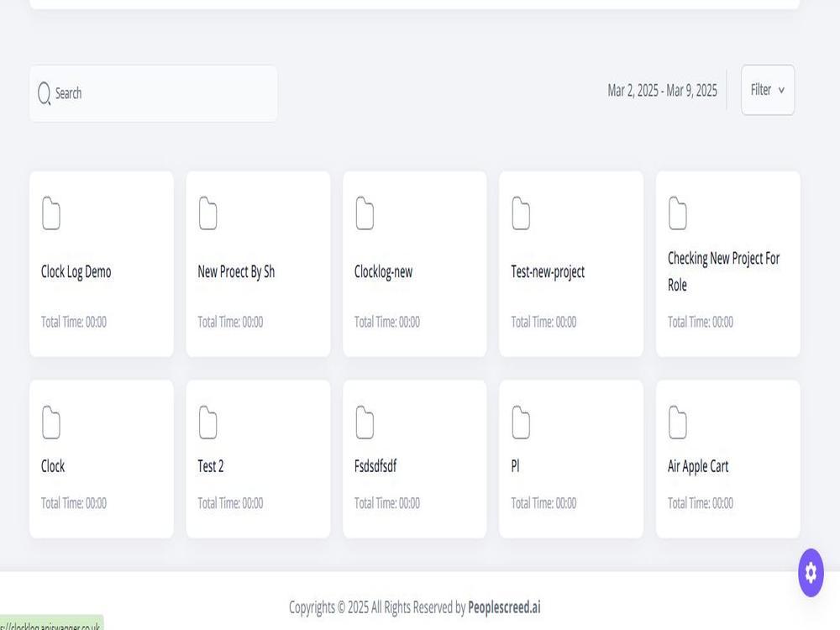
Task: Open the Test-new-project project title
Action: pos(548,271)
